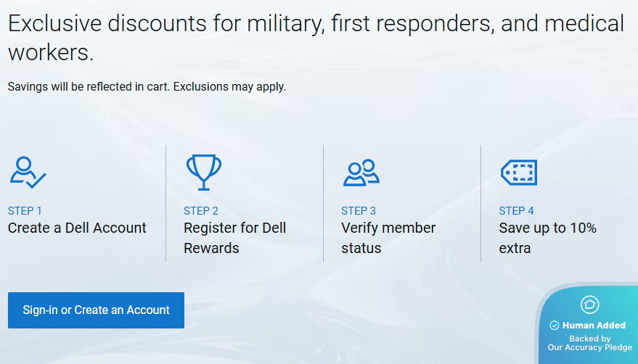Click the savings reflected in cart note
638x364 pixels.
pos(147,87)
